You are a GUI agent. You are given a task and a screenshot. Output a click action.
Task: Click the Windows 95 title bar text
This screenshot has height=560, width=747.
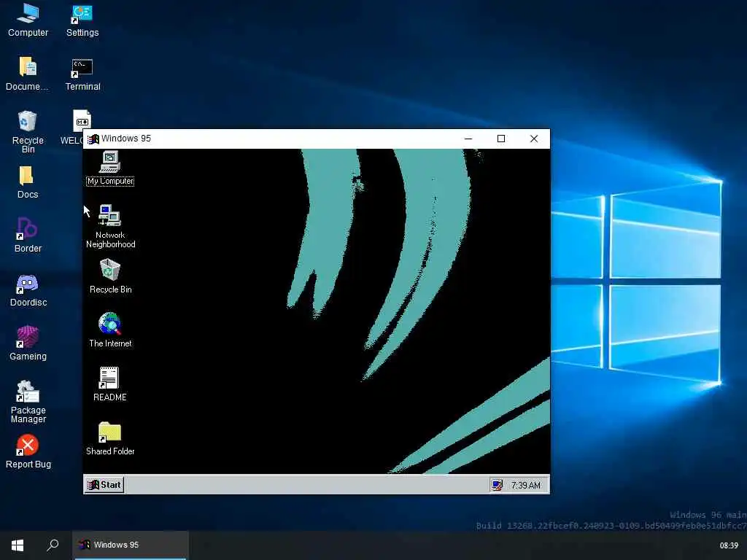(125, 139)
